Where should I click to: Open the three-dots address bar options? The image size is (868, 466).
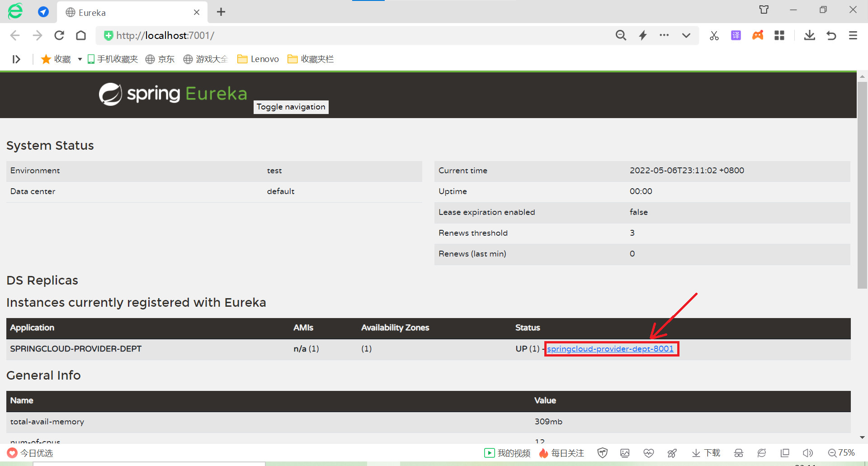coord(664,35)
